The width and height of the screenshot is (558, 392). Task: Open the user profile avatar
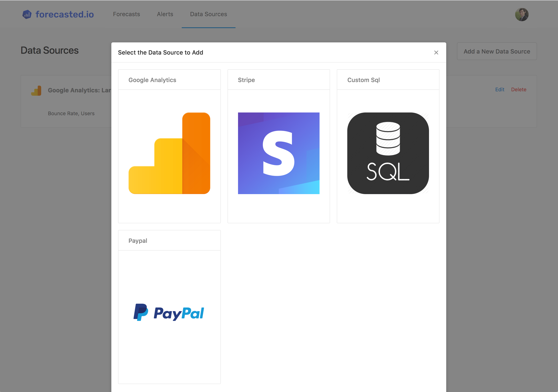521,14
